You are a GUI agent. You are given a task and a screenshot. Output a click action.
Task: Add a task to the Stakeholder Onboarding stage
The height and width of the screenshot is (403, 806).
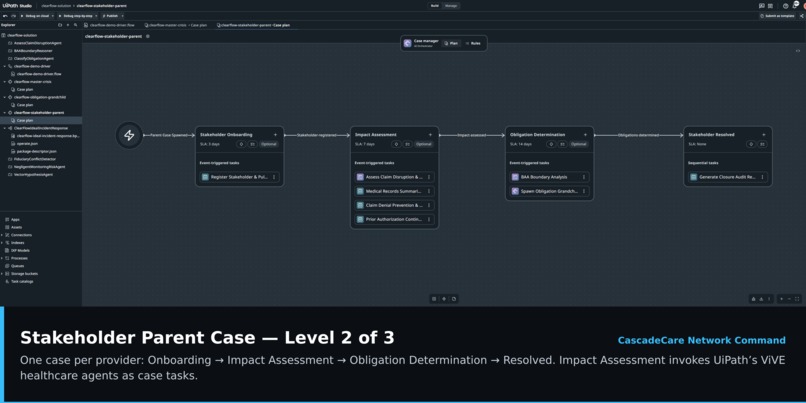click(275, 135)
